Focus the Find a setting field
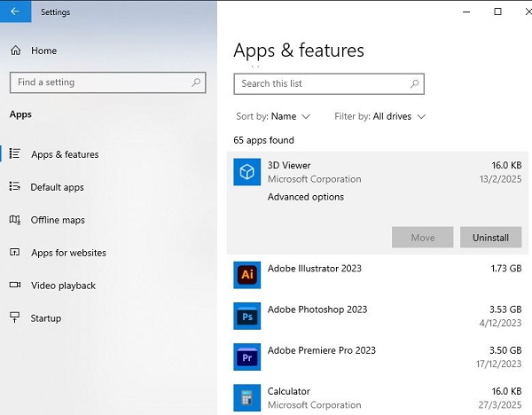The height and width of the screenshot is (415, 532). point(108,82)
